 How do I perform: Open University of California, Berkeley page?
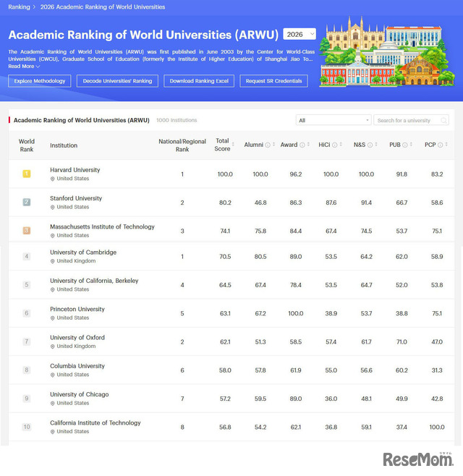click(94, 281)
